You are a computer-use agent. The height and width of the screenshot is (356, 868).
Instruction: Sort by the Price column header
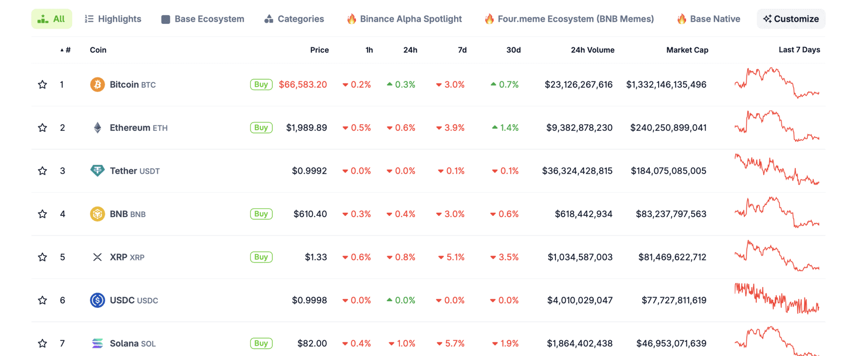point(320,49)
